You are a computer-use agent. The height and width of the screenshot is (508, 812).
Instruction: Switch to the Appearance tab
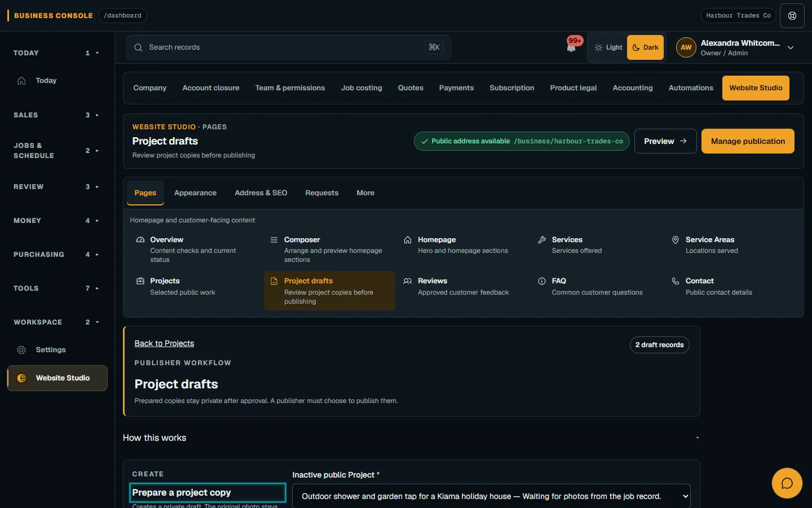[195, 193]
